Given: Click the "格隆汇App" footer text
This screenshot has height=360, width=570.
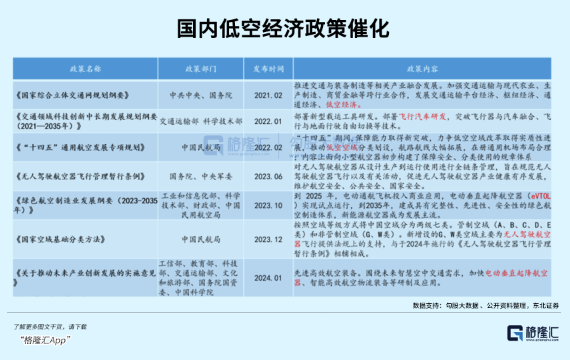Looking at the screenshot, I should tap(45, 340).
